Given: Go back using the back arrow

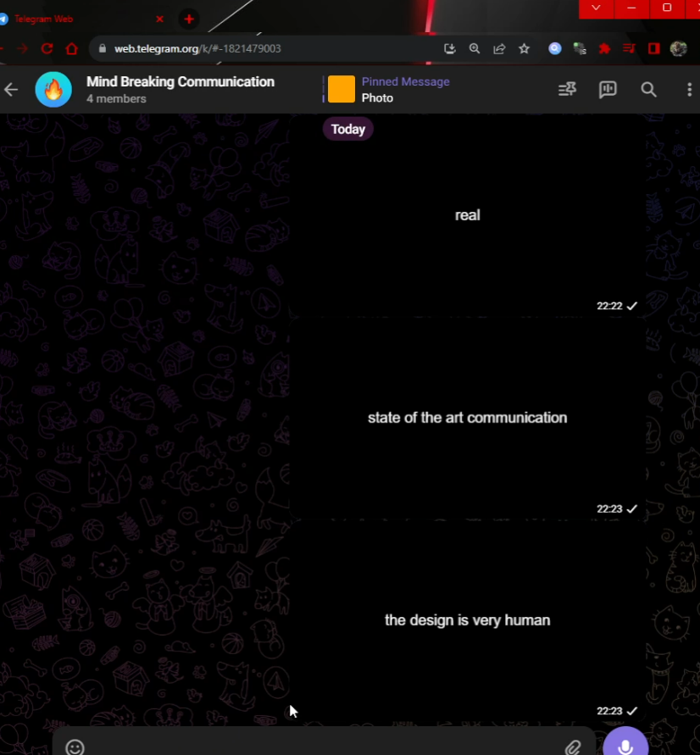Looking at the screenshot, I should click(x=11, y=89).
